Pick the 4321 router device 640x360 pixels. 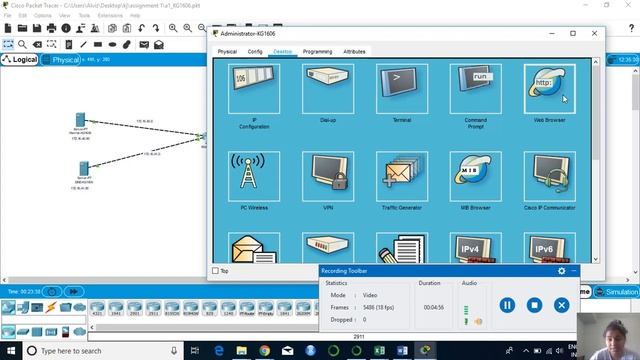coord(97,308)
